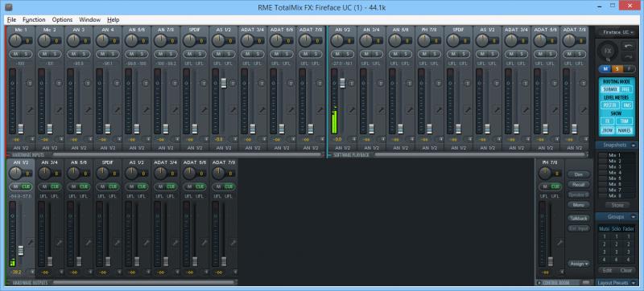Open the Options menu
644x291 pixels.
tap(62, 19)
